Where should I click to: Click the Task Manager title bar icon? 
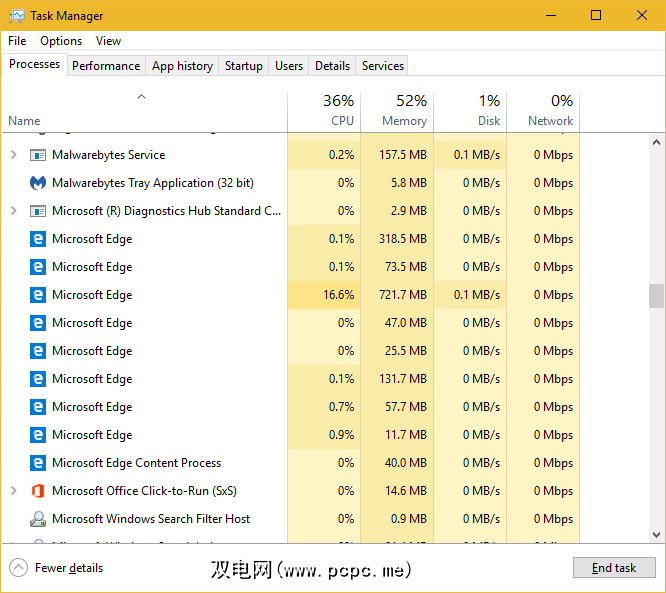tap(16, 16)
